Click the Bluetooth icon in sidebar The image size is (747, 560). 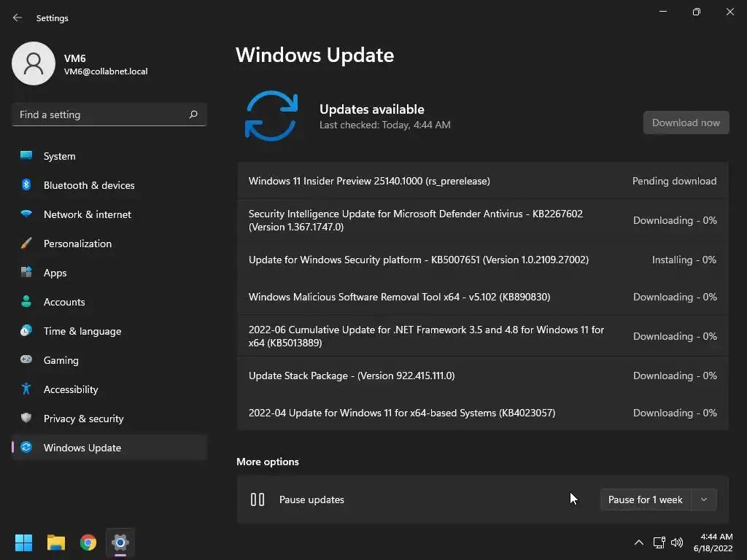click(x=26, y=184)
